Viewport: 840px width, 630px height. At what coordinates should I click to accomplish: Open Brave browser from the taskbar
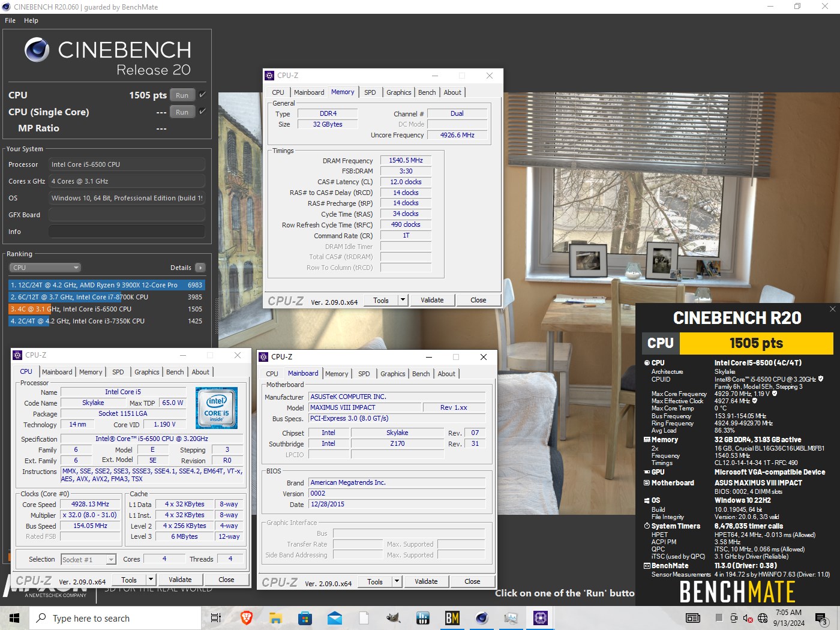(246, 618)
